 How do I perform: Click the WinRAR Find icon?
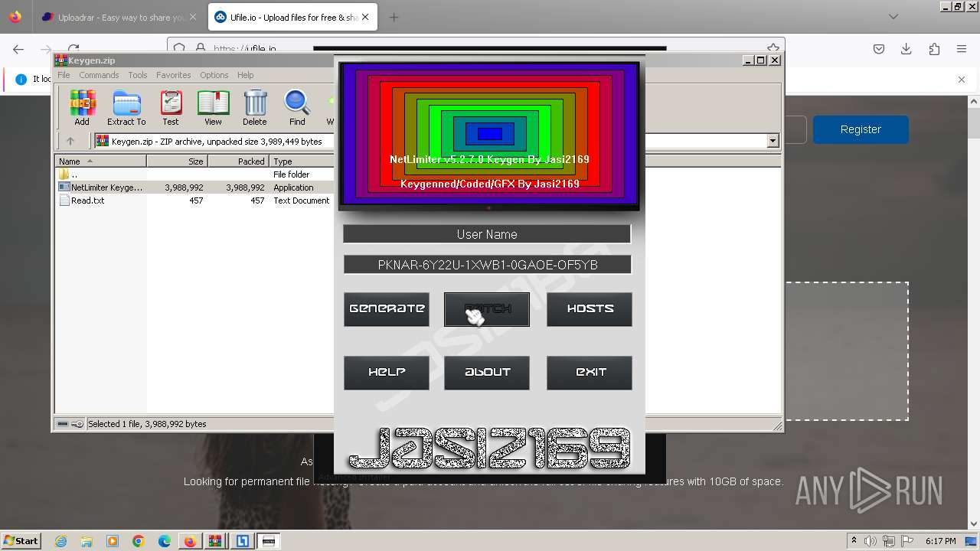point(297,107)
